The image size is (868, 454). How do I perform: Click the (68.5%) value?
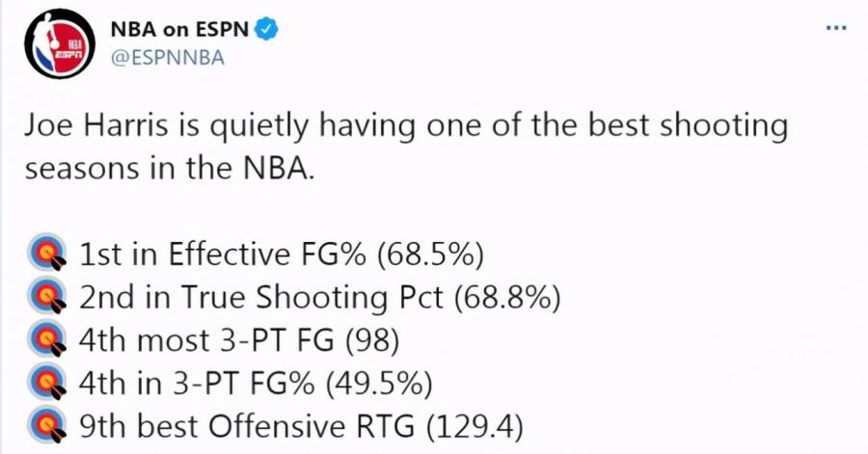430,254
